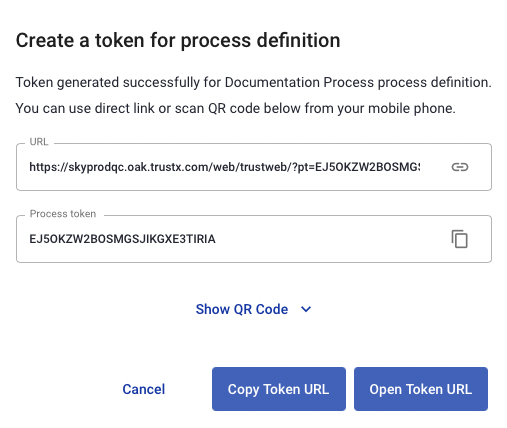This screenshot has height=428, width=507.
Task: Click the link icon in URL field
Action: point(460,167)
